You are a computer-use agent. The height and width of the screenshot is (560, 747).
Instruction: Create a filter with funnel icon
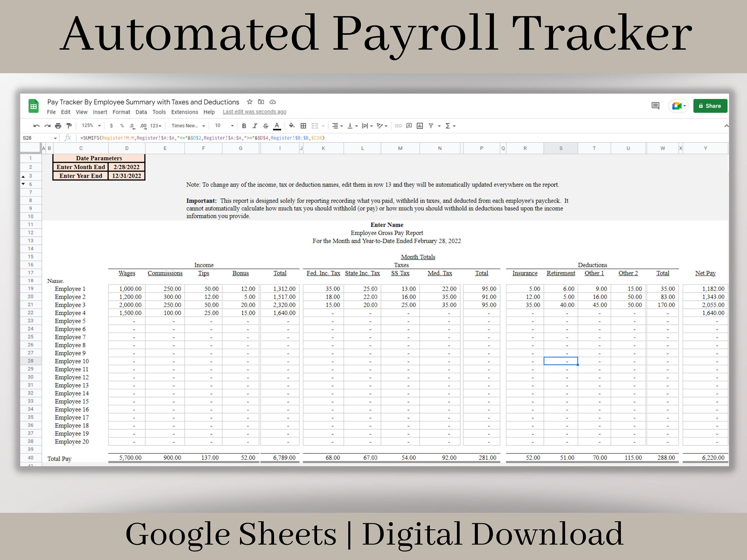[x=431, y=126]
